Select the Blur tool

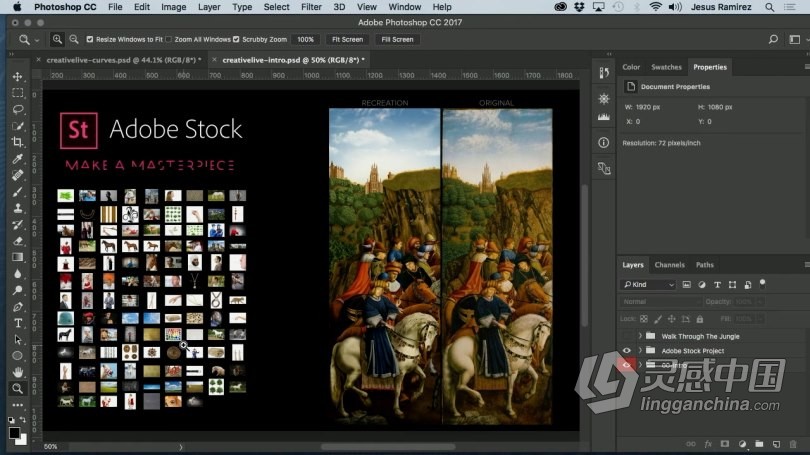tap(18, 274)
